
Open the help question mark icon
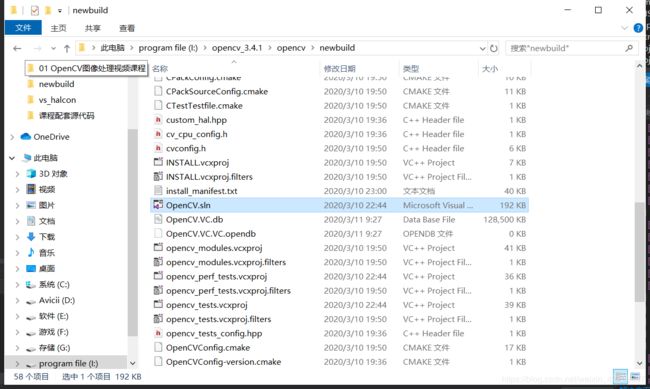[638, 28]
